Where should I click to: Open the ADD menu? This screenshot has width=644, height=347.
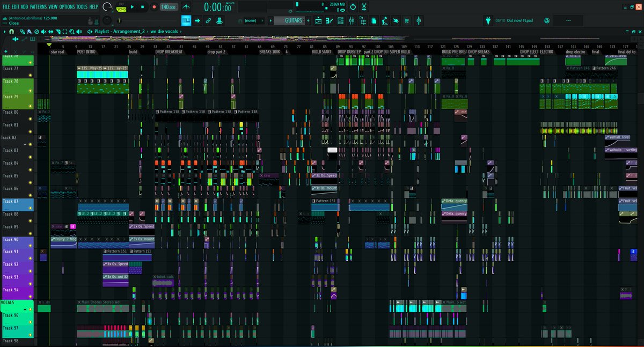click(x=25, y=7)
